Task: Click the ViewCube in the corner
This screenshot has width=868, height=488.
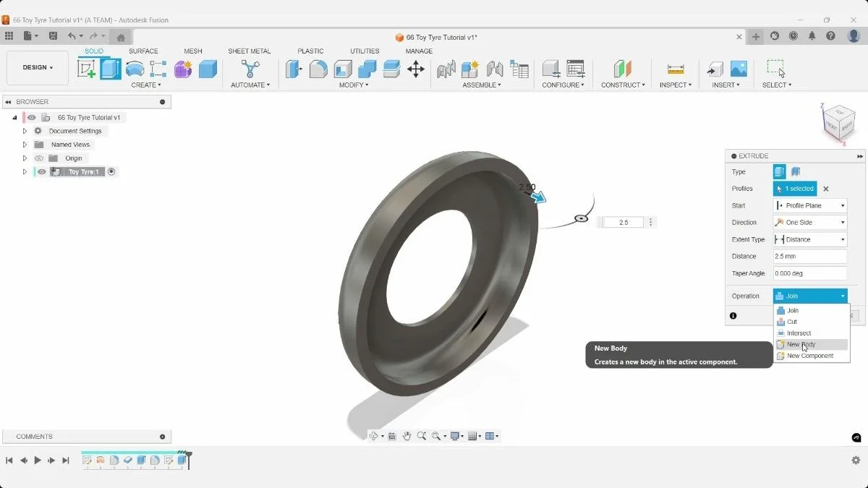Action: [839, 122]
